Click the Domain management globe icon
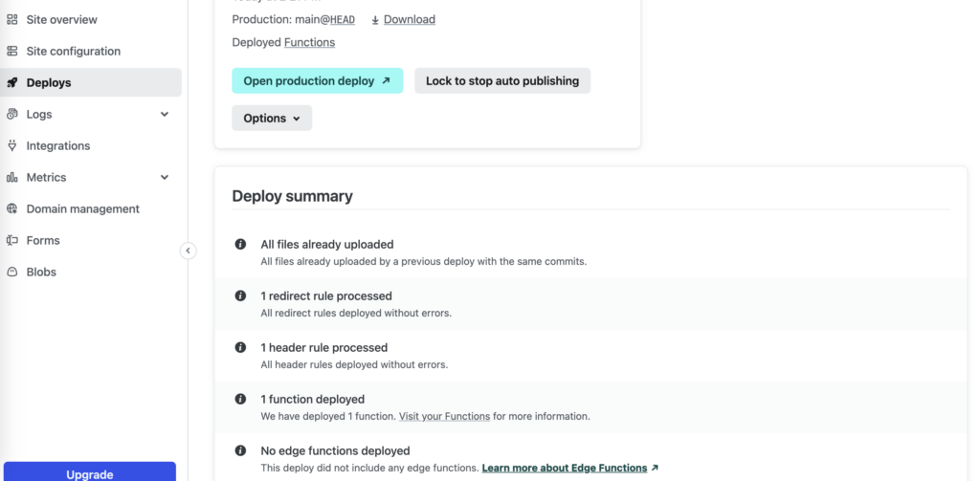Viewport: 980px width, 481px height. pos(12,208)
